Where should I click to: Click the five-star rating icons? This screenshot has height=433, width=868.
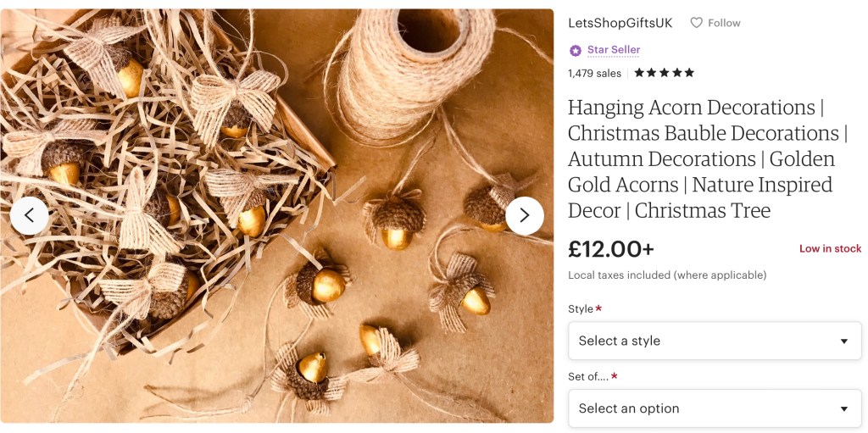click(x=664, y=73)
